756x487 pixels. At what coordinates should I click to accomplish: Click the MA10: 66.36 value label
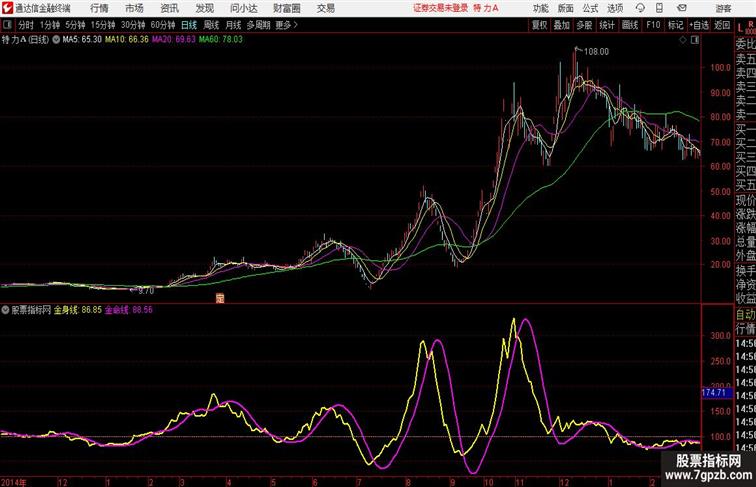127,40
